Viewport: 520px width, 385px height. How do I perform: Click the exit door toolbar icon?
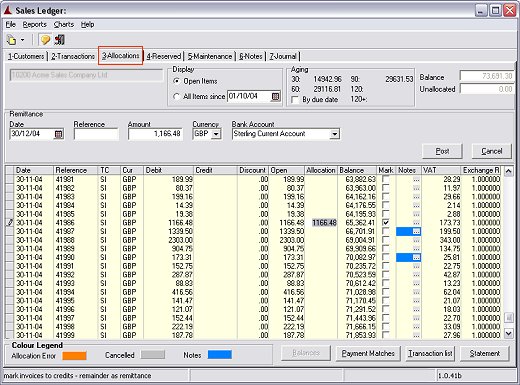click(x=60, y=40)
